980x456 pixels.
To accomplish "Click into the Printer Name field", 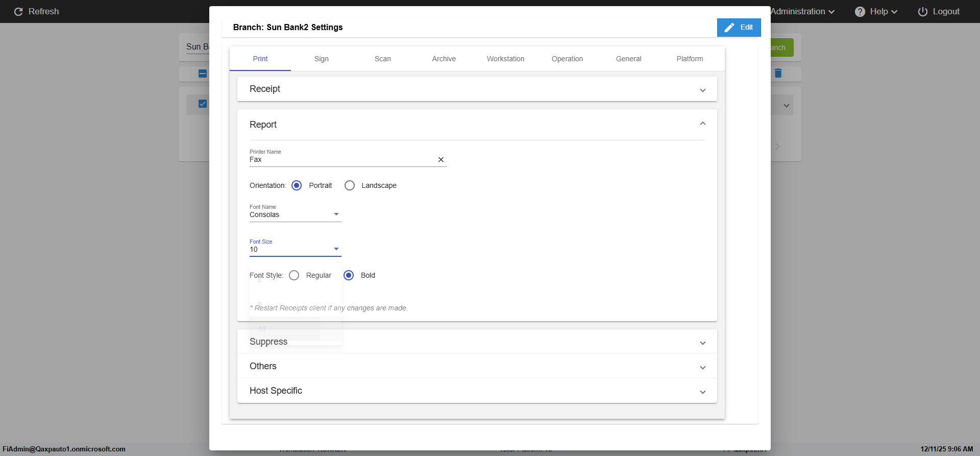I will pyautogui.click(x=339, y=160).
